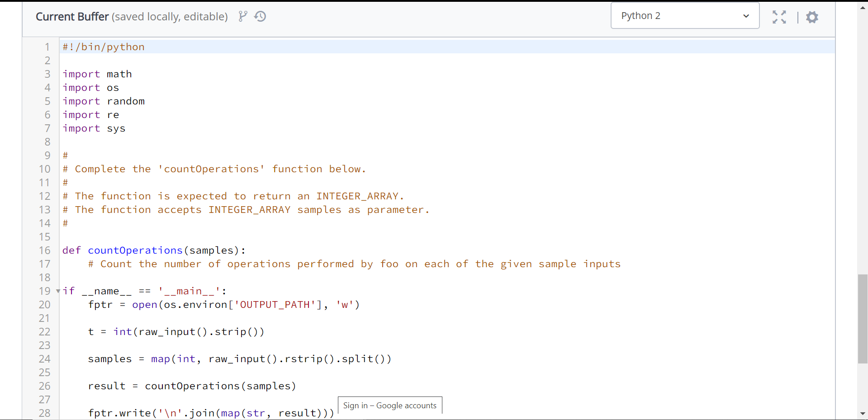The height and width of the screenshot is (420, 868).
Task: Click the comment 'The function accepts INTEGER_ARRAY samples'
Action: pyautogui.click(x=246, y=210)
